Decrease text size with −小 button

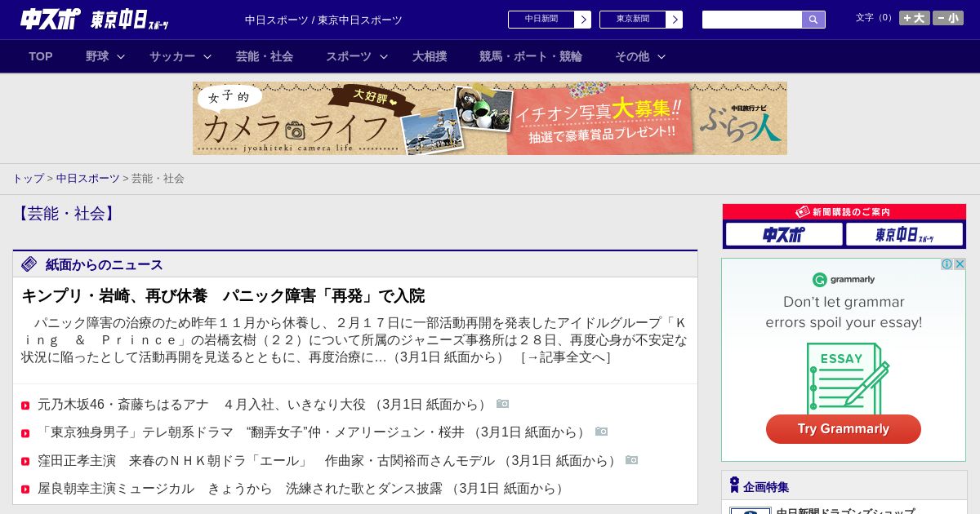(948, 18)
